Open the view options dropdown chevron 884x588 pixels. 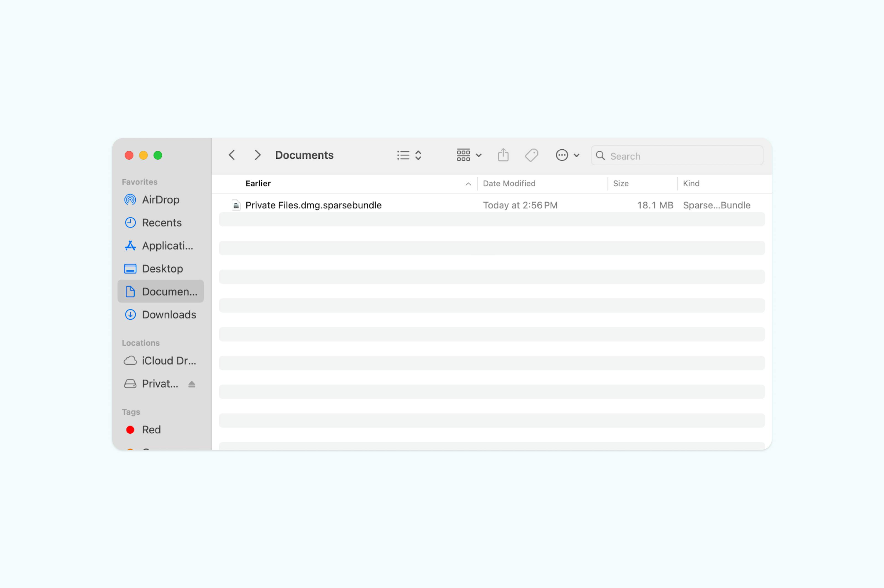click(x=418, y=155)
